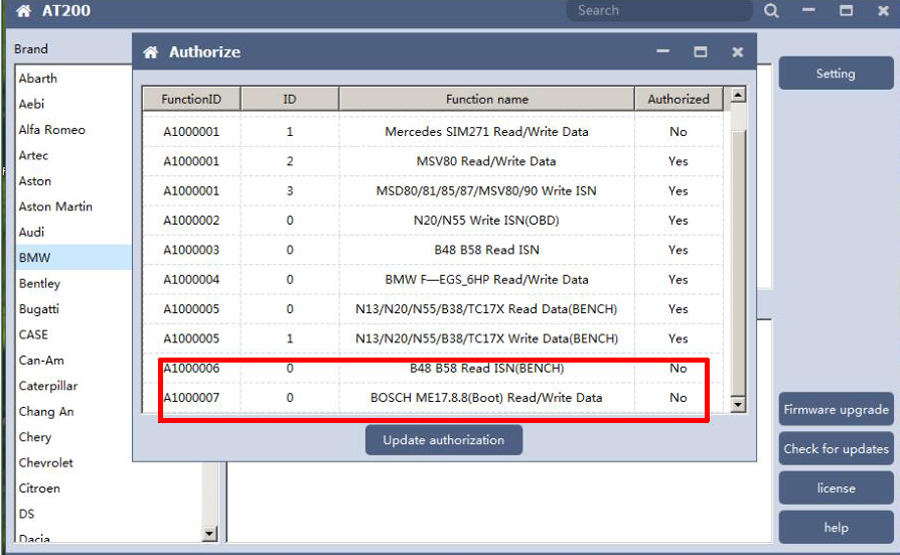The height and width of the screenshot is (555, 900).
Task: Click the No status for Mercedes SIM271
Action: (678, 131)
